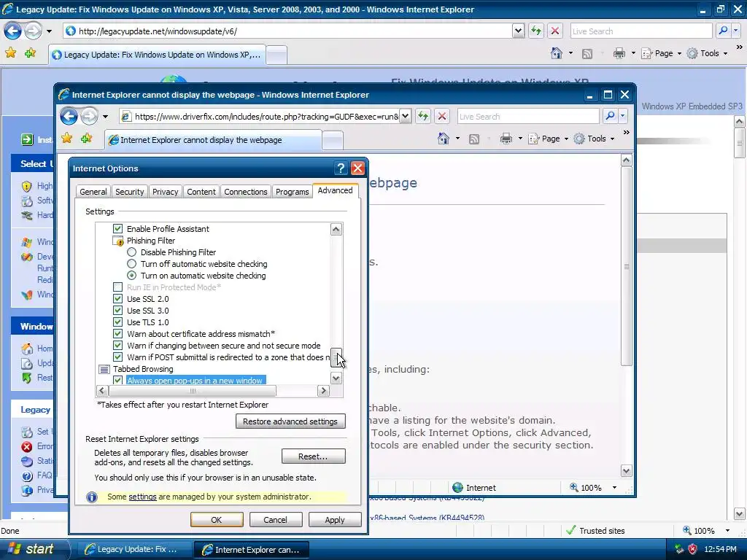Viewport: 747px width, 560px height.
Task: Click help question mark in Internet Options
Action: pos(341,168)
